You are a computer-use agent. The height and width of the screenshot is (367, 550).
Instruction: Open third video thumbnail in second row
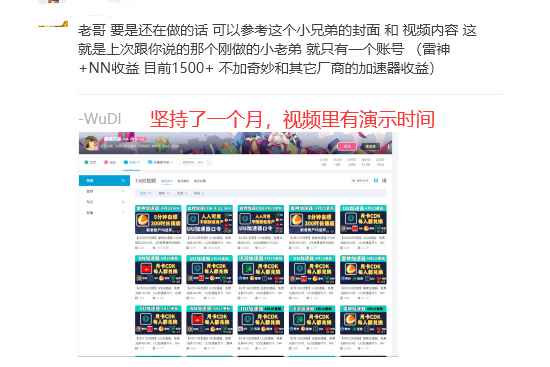(x=261, y=270)
